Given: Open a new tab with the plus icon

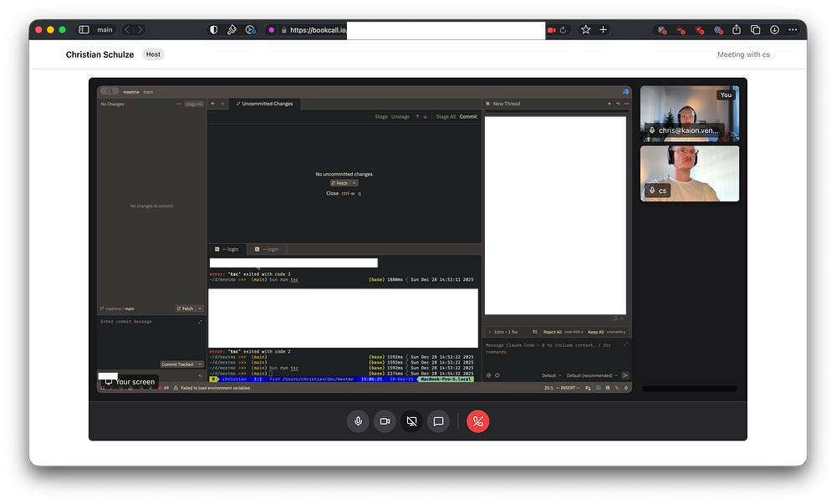Looking at the screenshot, I should click(604, 29).
